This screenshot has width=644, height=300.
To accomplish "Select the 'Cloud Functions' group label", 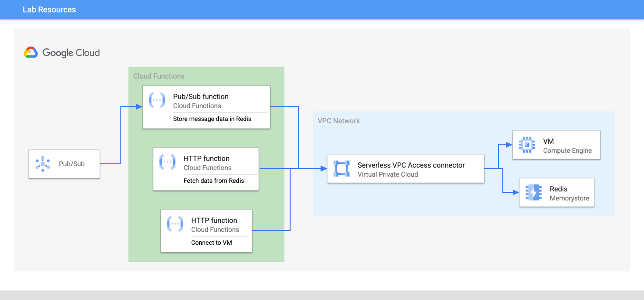I will (159, 76).
